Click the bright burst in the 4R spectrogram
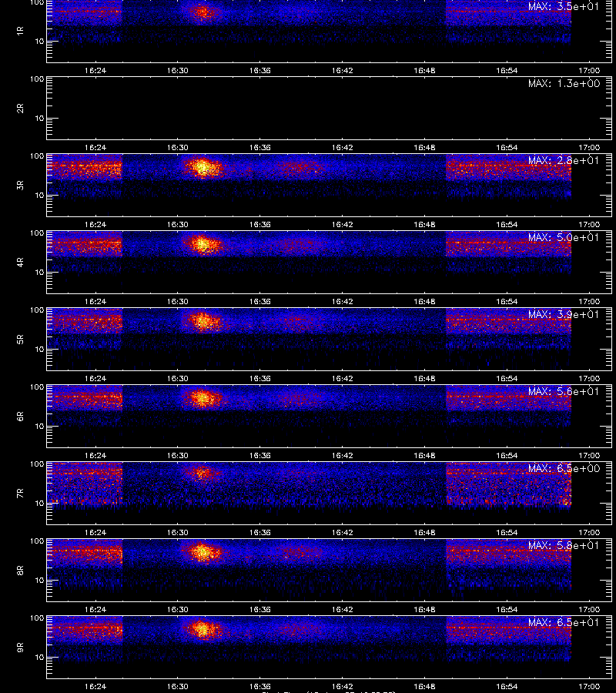The height and width of the screenshot is (693, 616). coord(203,244)
